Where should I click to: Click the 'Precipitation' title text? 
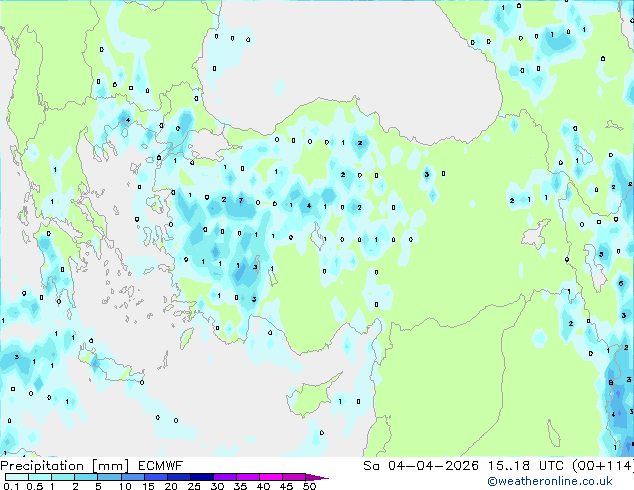pos(42,466)
